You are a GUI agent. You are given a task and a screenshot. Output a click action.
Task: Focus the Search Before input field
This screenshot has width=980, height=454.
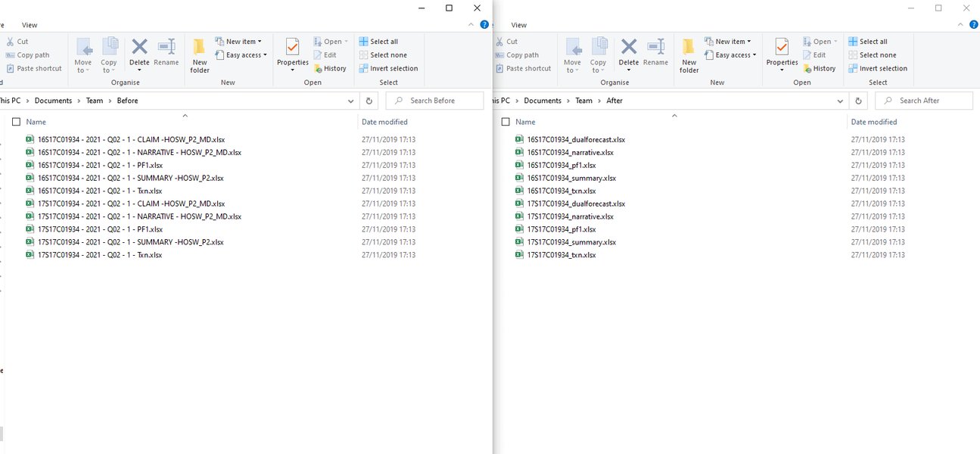coord(434,101)
